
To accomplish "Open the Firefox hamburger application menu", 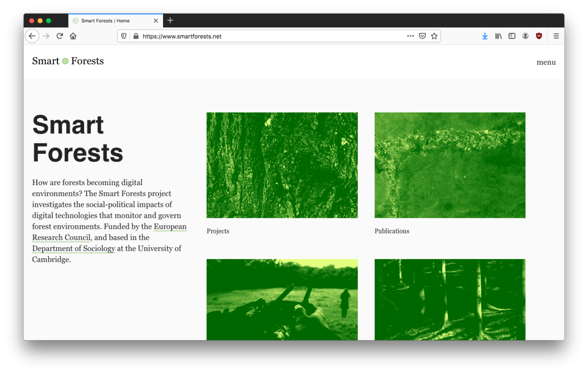I will 556,36.
